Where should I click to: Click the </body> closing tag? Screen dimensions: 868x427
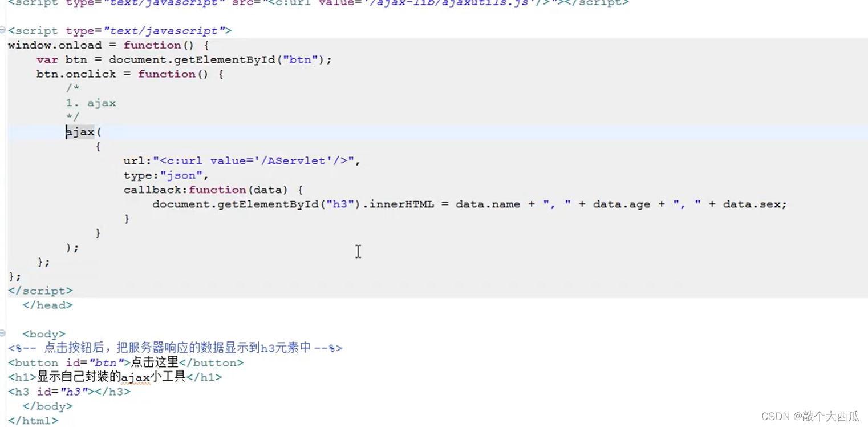coord(47,406)
